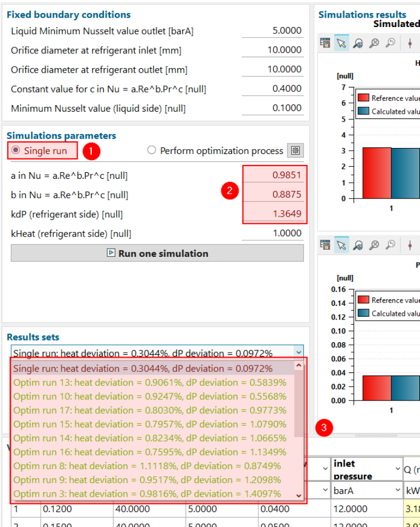The height and width of the screenshot is (527, 420).
Task: Select pointer tool in upper chart toolbar
Action: pos(341,43)
